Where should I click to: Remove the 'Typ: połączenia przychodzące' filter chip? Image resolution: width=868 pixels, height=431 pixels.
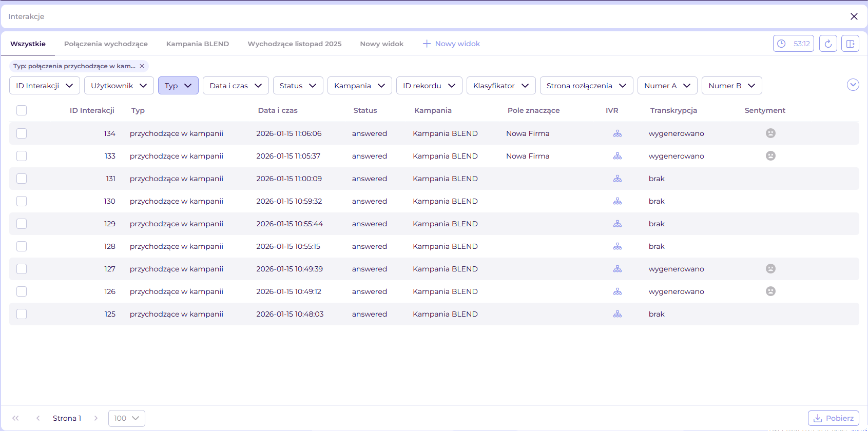[x=142, y=66]
